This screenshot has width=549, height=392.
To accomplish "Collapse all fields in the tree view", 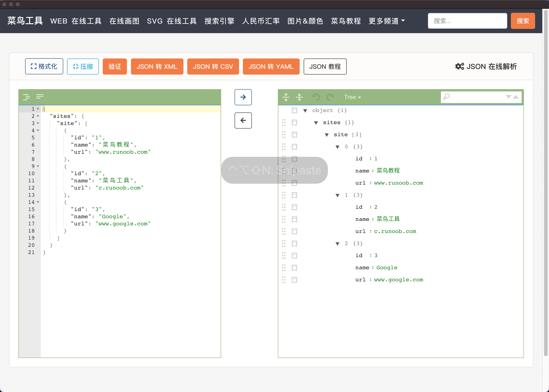I will click(x=299, y=97).
